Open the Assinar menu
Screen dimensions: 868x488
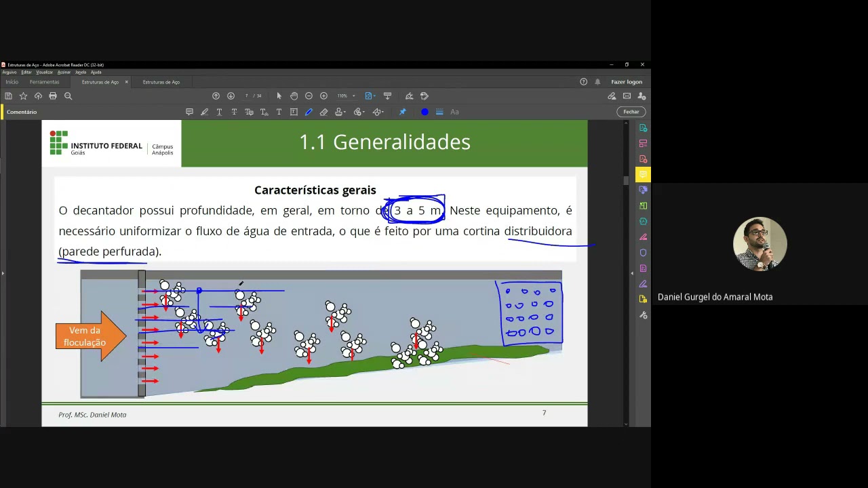point(64,72)
